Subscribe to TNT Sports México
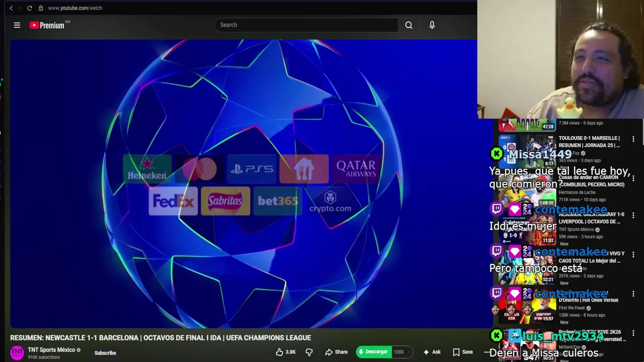This screenshot has height=362, width=644. (105, 353)
